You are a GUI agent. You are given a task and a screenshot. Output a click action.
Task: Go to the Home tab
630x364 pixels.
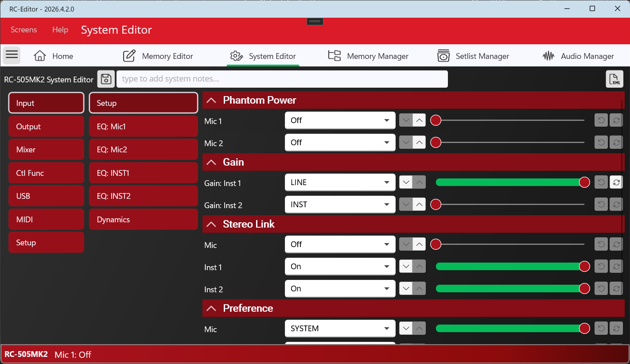pyautogui.click(x=54, y=56)
